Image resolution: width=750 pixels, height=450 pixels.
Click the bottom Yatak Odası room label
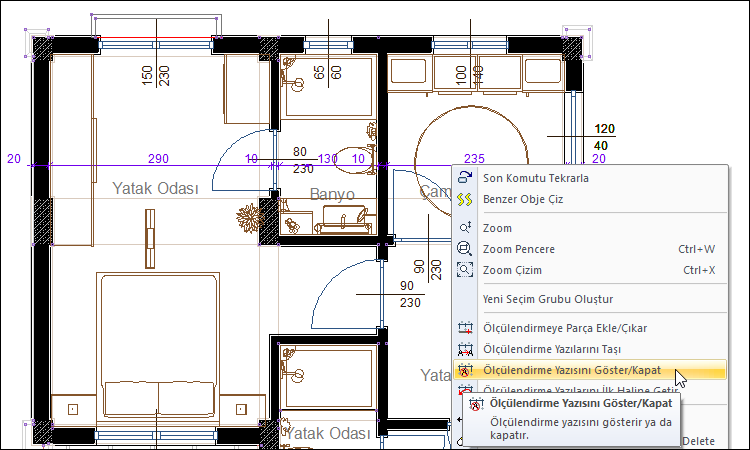328,433
